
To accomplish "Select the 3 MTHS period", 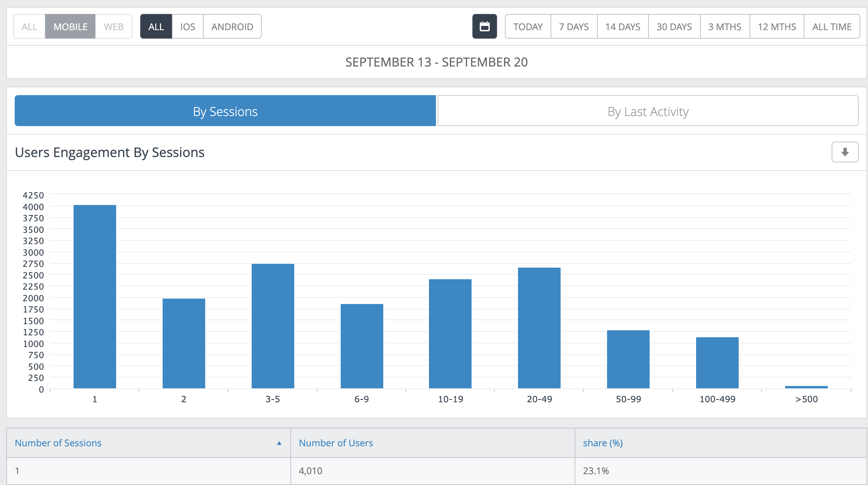I will (725, 27).
